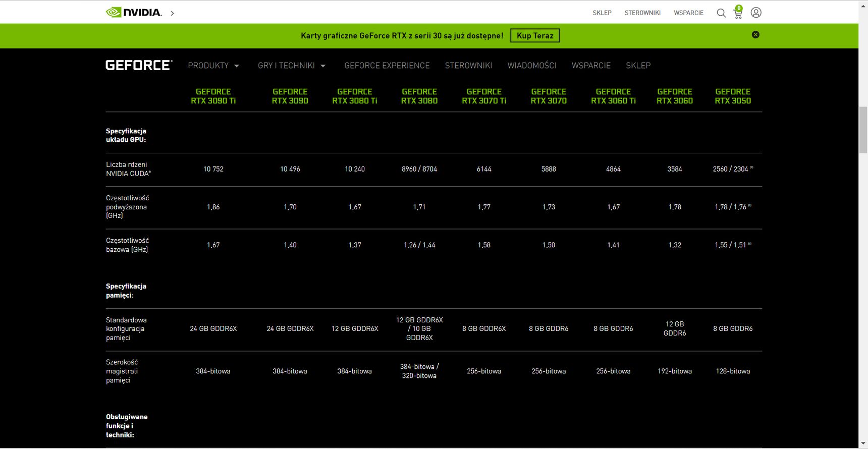
Task: Click SKLEP link in top header
Action: tap(602, 13)
